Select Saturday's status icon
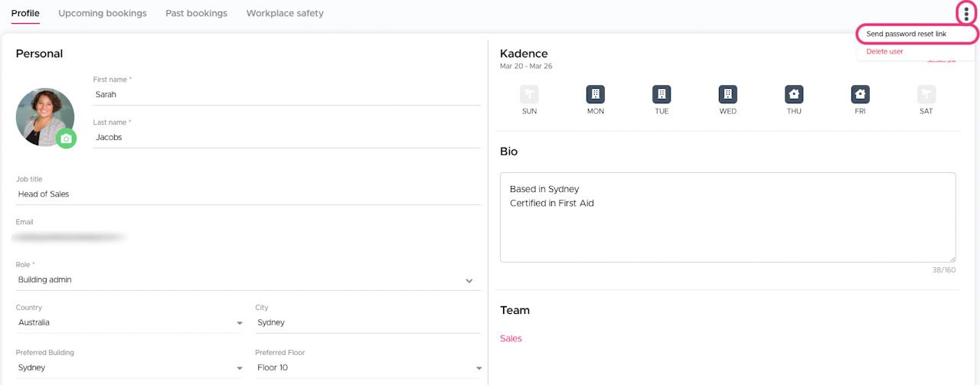Screen dimensions: 980x385 926,94
